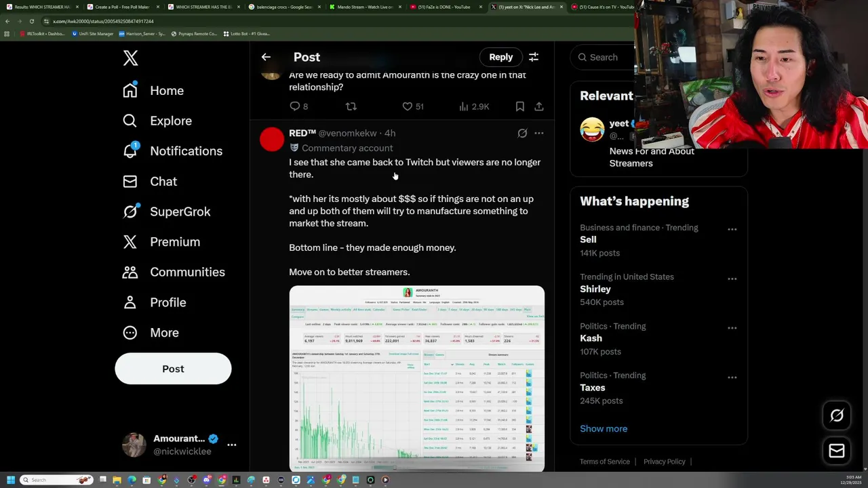868x488 pixels.
Task: Switch to the Results: WHICH STREAMER tab
Action: pyautogui.click(x=42, y=7)
